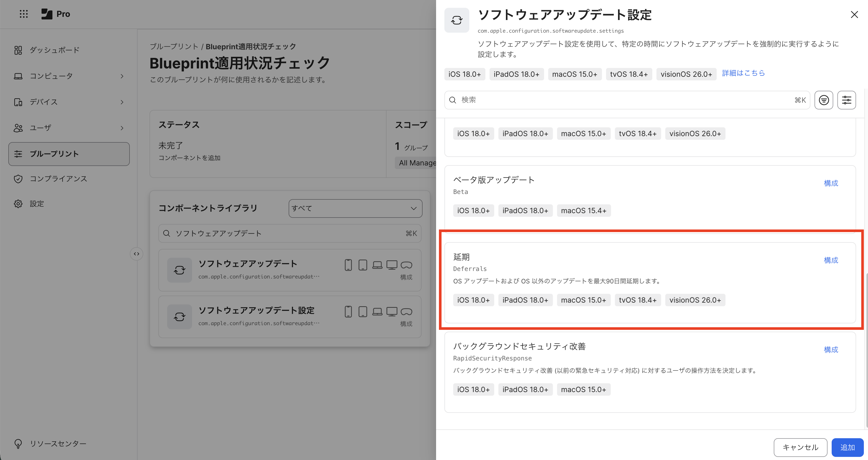The image size is (868, 460).
Task: Click the ブループリント breadcrumb link
Action: [x=174, y=46]
